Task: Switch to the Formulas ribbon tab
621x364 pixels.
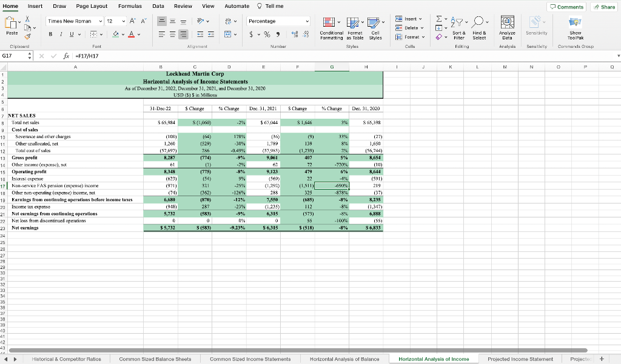Action: pyautogui.click(x=130, y=6)
